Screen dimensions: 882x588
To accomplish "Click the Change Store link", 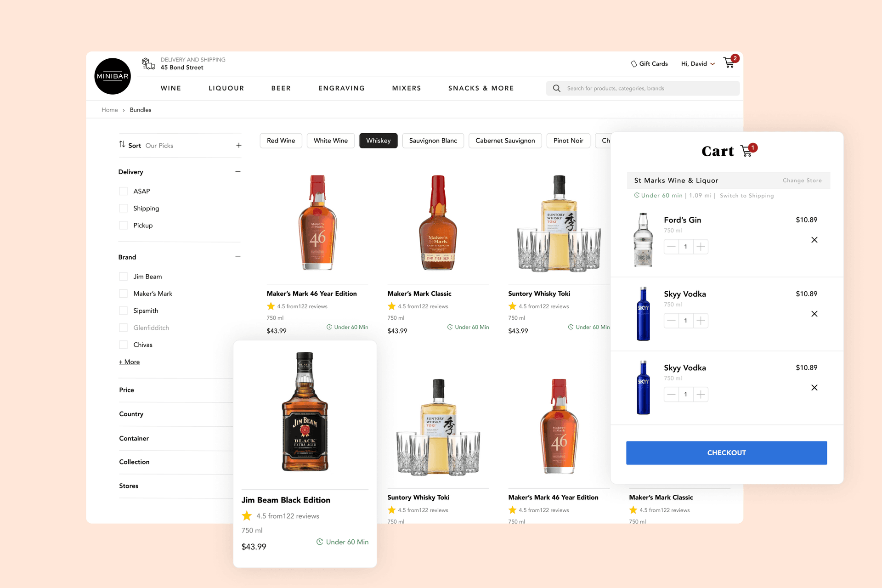I will point(802,180).
